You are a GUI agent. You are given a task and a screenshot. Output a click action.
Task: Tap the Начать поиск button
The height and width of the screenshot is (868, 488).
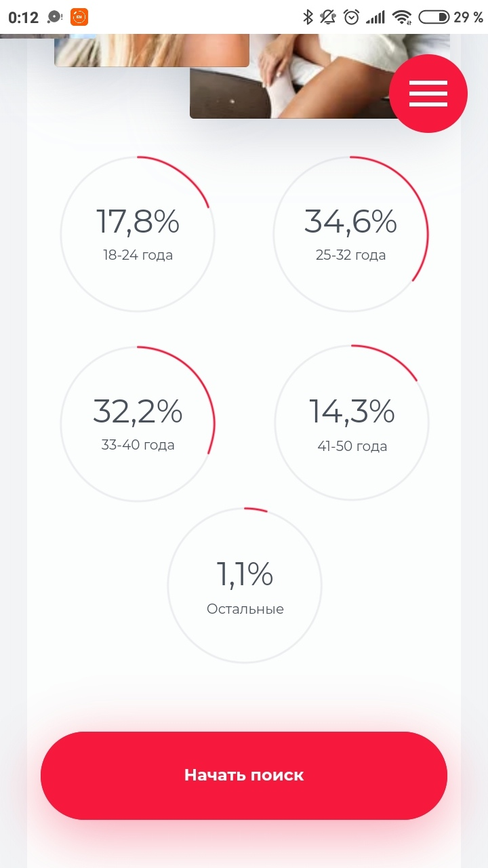244,775
